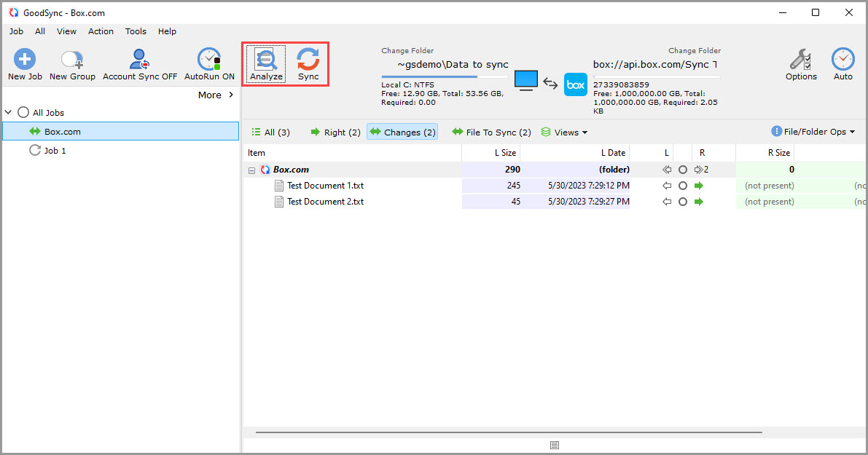
Task: Open the Auto clock settings
Action: click(842, 64)
